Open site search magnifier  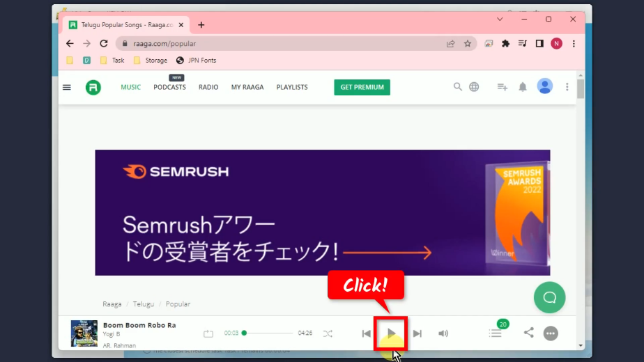pyautogui.click(x=457, y=86)
